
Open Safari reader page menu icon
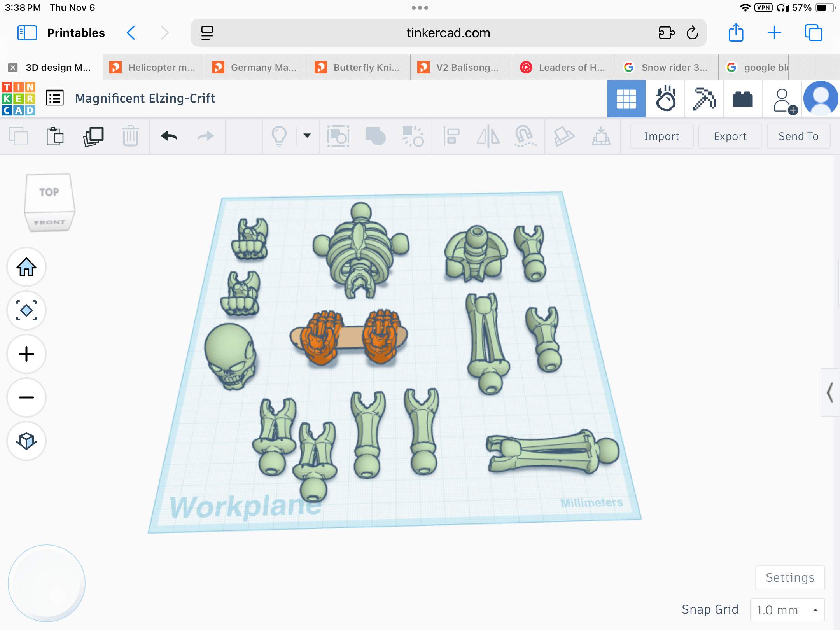tap(207, 33)
